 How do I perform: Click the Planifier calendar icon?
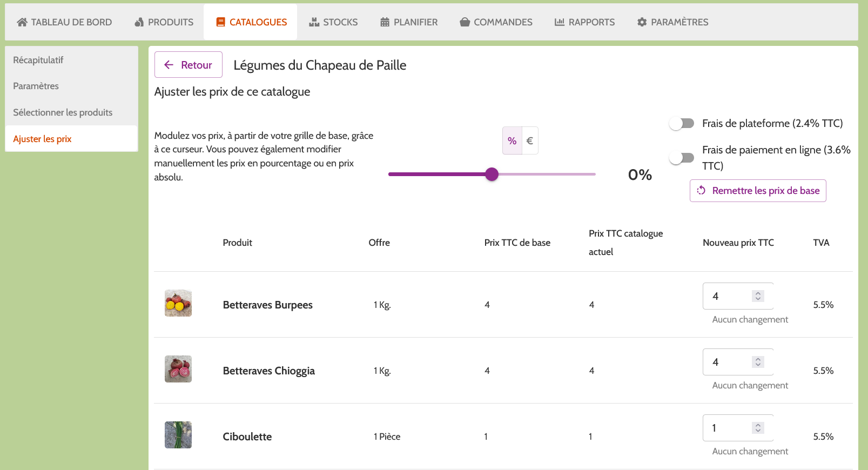coord(385,22)
